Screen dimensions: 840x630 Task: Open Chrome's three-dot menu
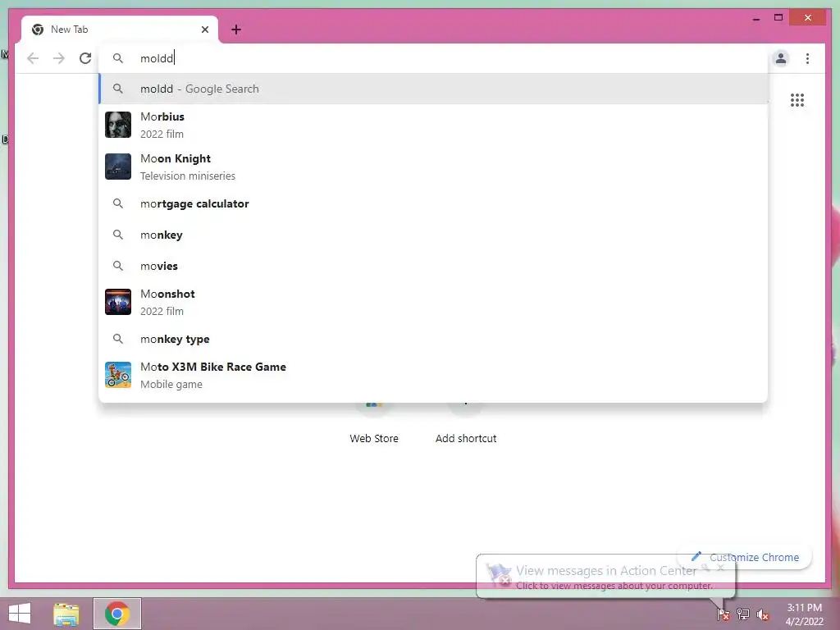click(x=807, y=58)
